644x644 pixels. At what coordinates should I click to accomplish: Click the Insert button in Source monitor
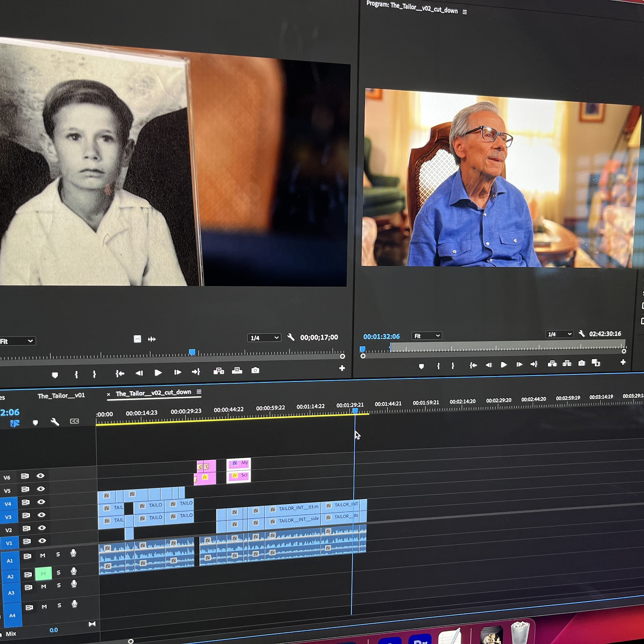[x=219, y=371]
